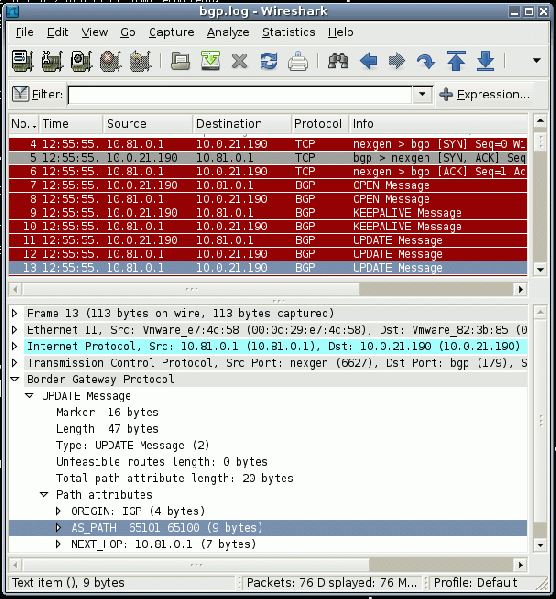556x599 pixels.
Task: Expand the NEXT_HOP attribute node
Action: pyautogui.click(x=58, y=544)
